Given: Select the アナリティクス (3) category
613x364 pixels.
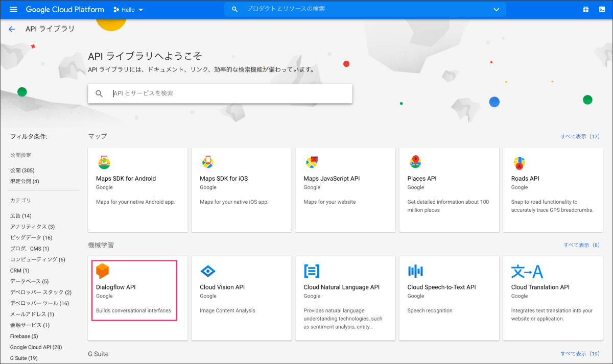Looking at the screenshot, I should coord(32,227).
